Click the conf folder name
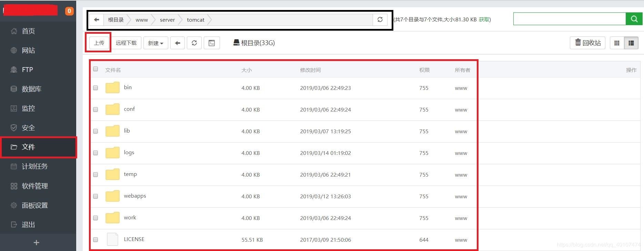The image size is (644, 251). click(129, 109)
